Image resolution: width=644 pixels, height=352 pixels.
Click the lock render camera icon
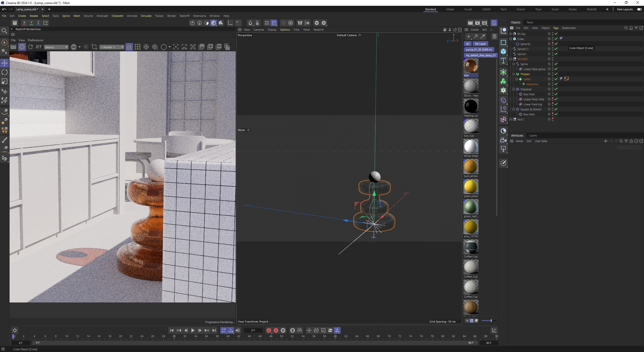click(129, 47)
